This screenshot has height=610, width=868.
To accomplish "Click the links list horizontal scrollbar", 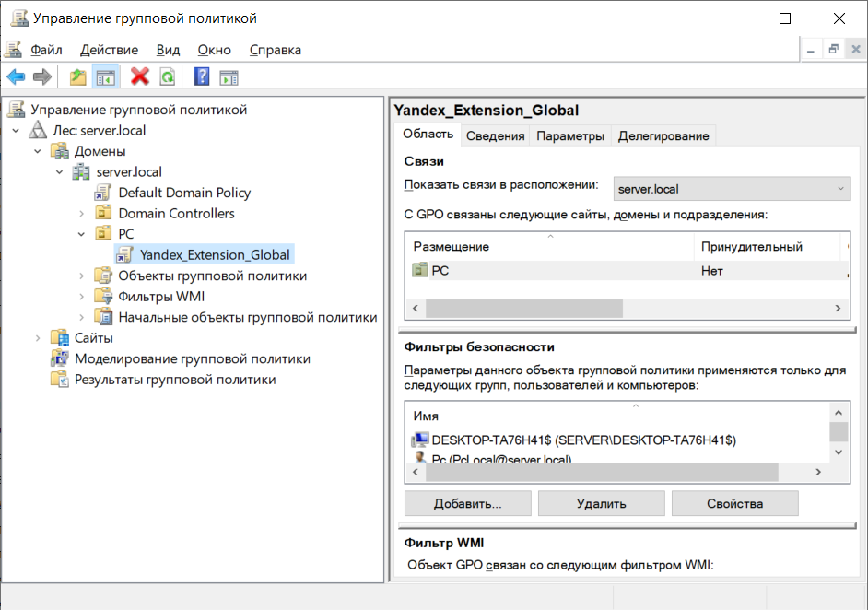I will coord(523,309).
